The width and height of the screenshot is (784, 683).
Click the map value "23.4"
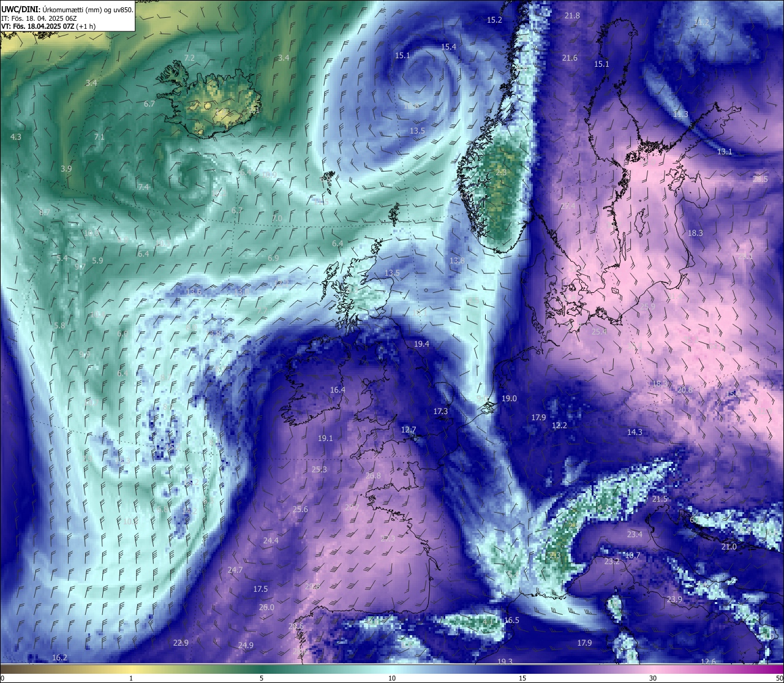coord(635,535)
